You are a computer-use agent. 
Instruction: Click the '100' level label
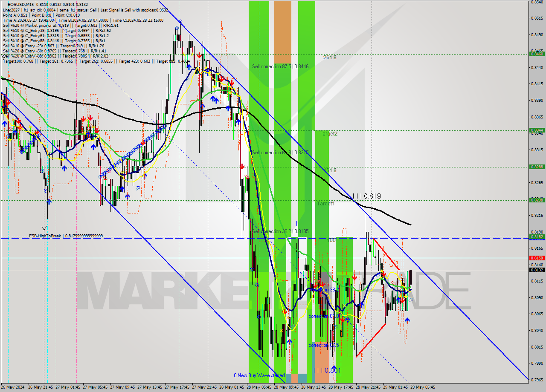[331, 240]
